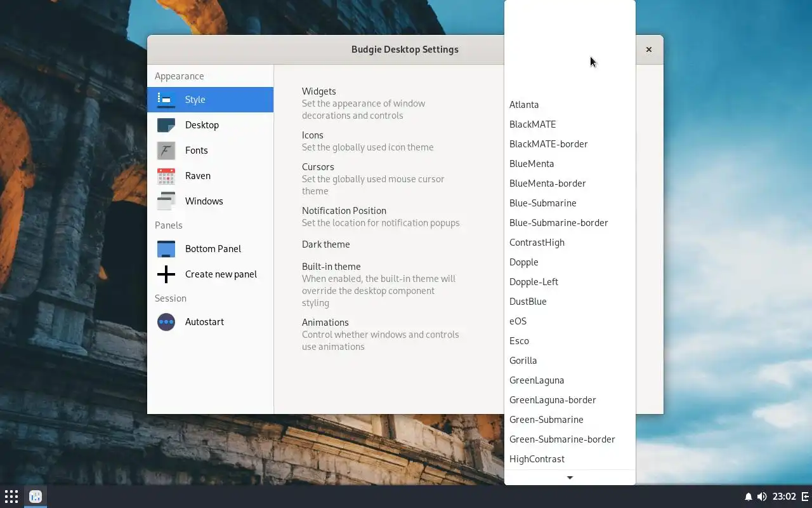Screen dimensions: 812x508
Task: Pick eOS in the dropdown list
Action: click(570, 321)
